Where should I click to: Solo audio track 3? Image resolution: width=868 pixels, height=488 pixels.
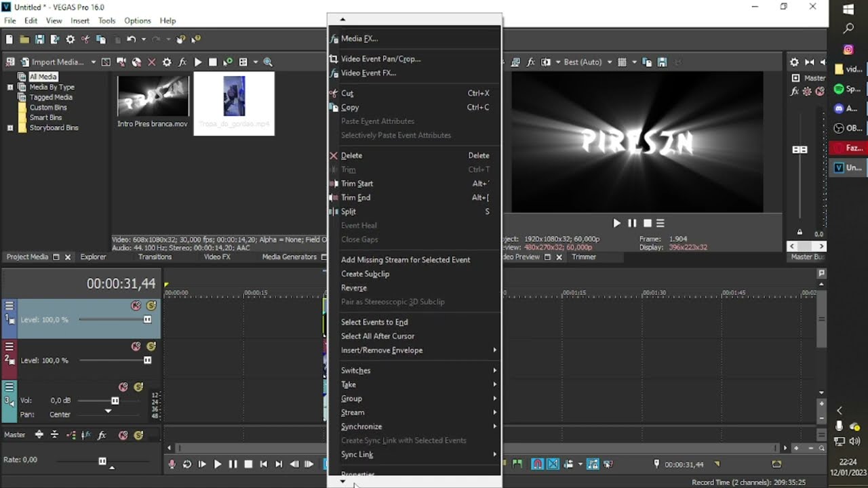click(x=138, y=387)
